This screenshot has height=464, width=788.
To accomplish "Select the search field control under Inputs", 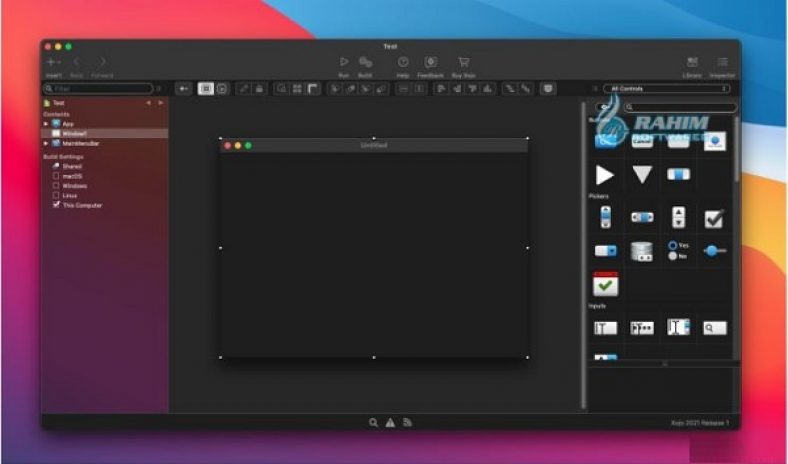I will tap(714, 328).
